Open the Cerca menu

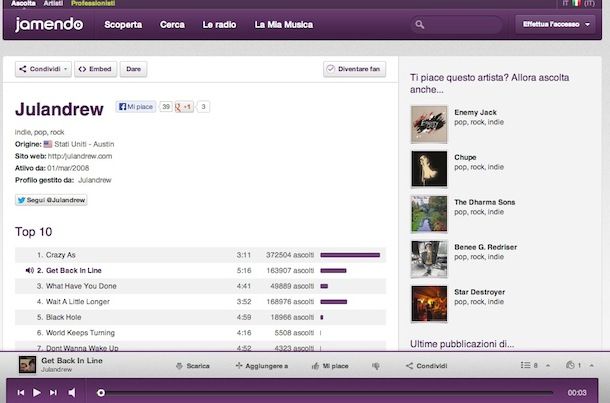[x=172, y=25]
